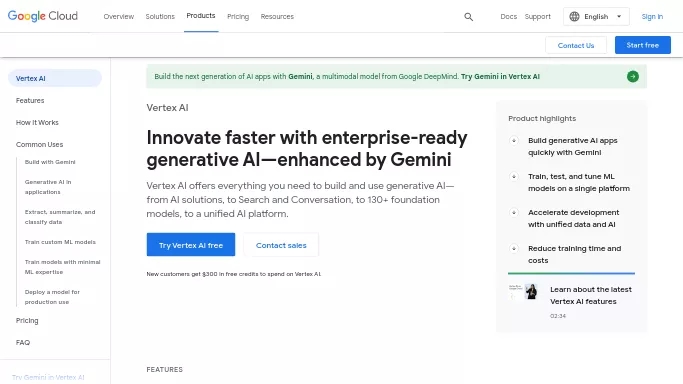Open the Pricing top navigation item
Screen dimensions: 683x384
click(x=238, y=17)
